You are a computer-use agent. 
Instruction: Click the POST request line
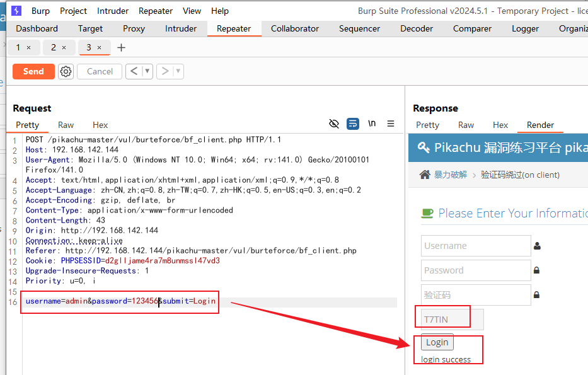(x=153, y=139)
